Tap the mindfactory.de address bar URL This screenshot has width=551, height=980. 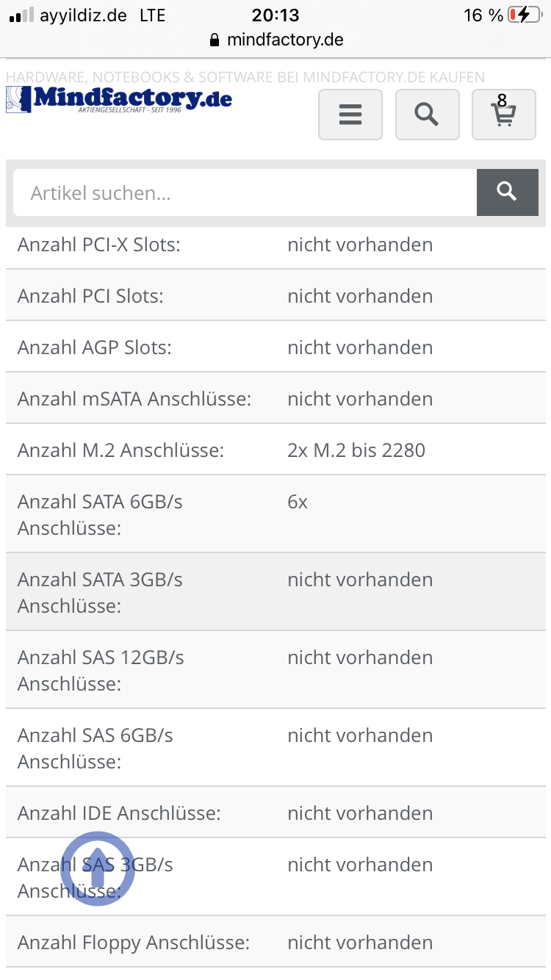click(285, 40)
